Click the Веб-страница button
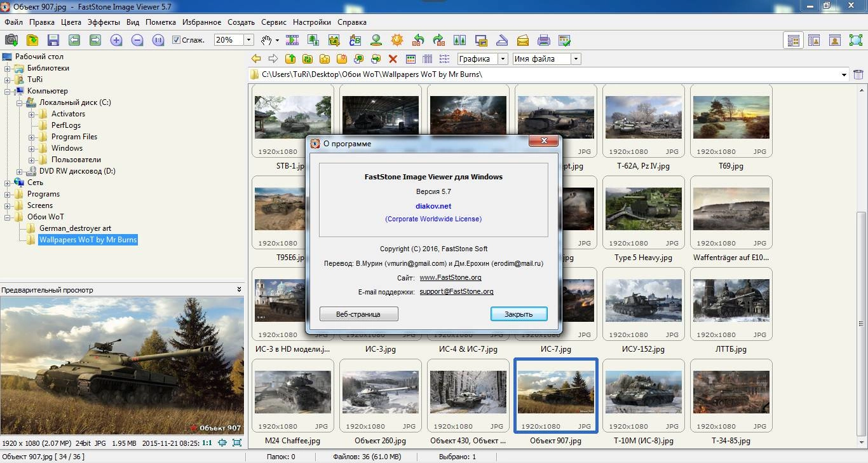 tap(358, 314)
